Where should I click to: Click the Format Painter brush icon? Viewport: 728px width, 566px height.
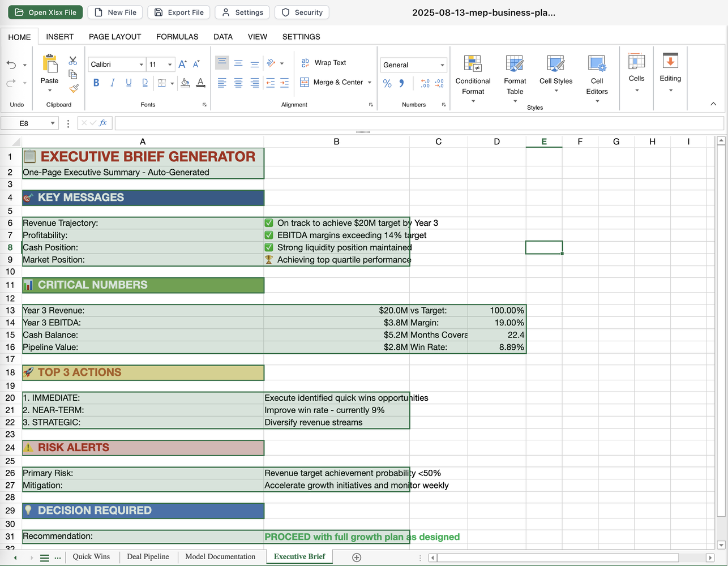click(73, 88)
